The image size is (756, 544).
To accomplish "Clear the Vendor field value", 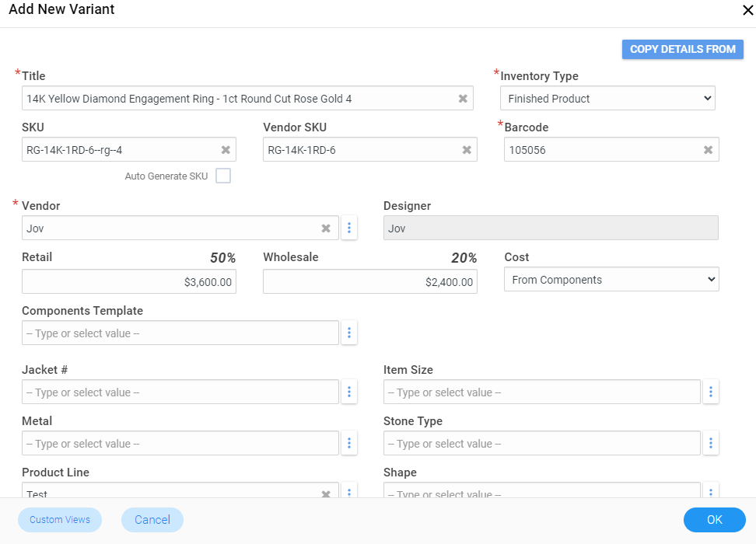I will pyautogui.click(x=326, y=228).
